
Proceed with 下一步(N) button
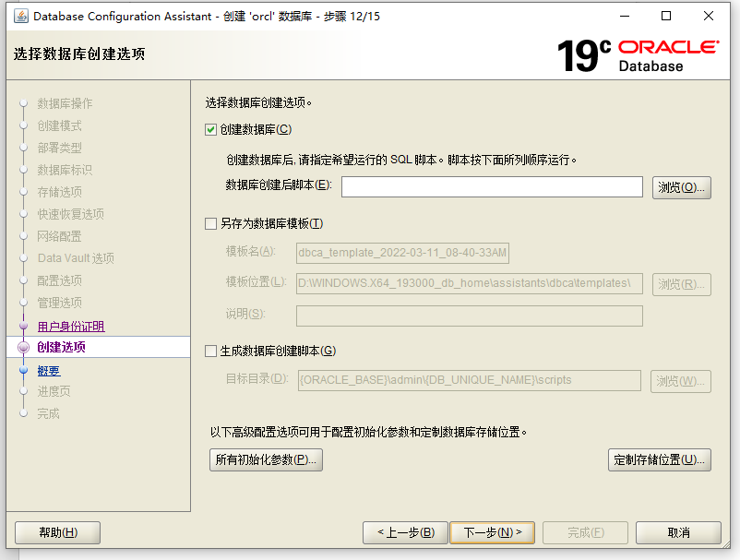pyautogui.click(x=492, y=532)
